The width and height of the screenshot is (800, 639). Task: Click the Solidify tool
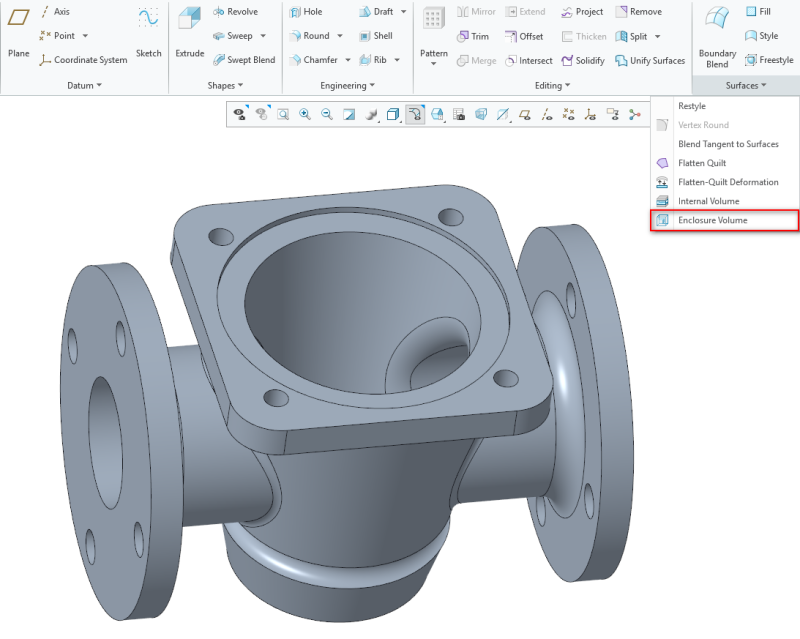tap(582, 60)
